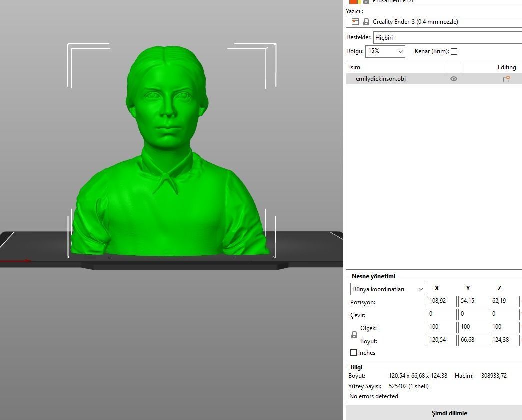Click the Ölçek X scale field

pos(442,327)
